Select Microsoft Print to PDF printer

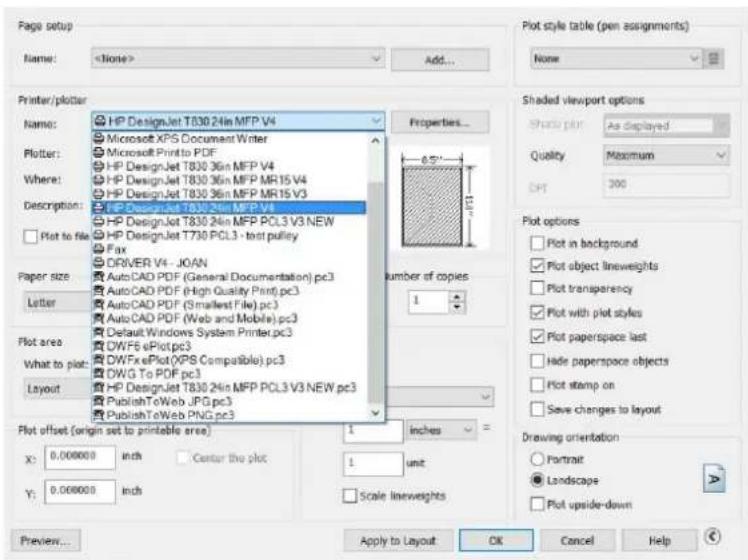click(x=231, y=153)
